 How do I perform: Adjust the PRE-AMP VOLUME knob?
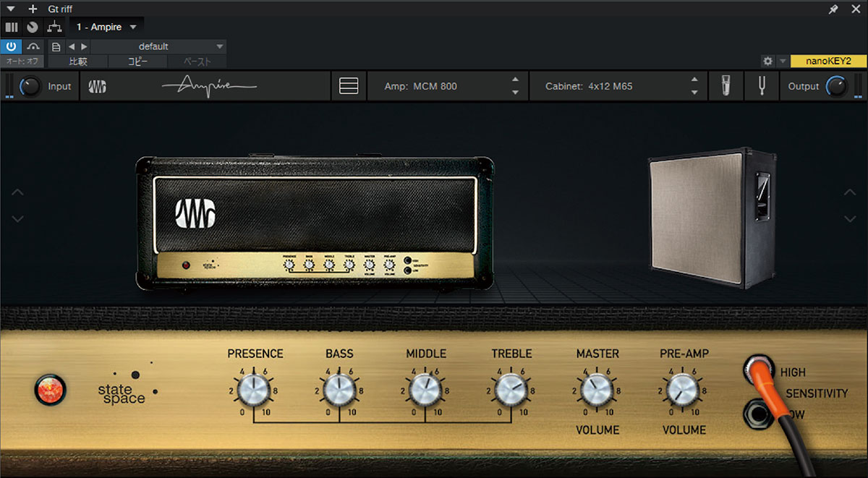coord(682,390)
